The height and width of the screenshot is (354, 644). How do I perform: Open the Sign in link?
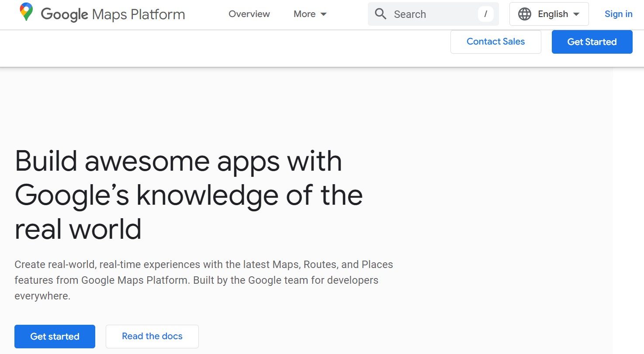tap(618, 14)
